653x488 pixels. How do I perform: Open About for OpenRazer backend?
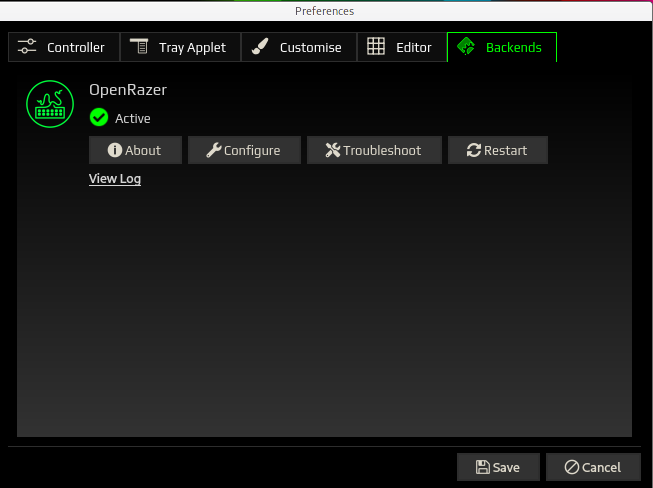click(x=135, y=150)
